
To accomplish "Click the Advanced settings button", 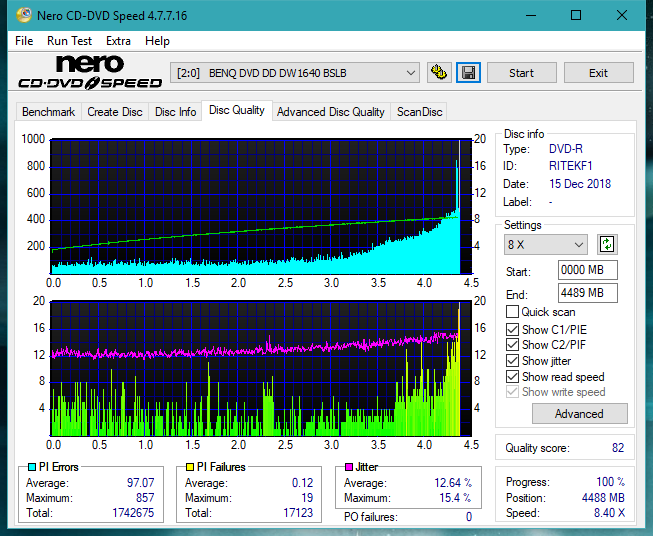I will 579,414.
